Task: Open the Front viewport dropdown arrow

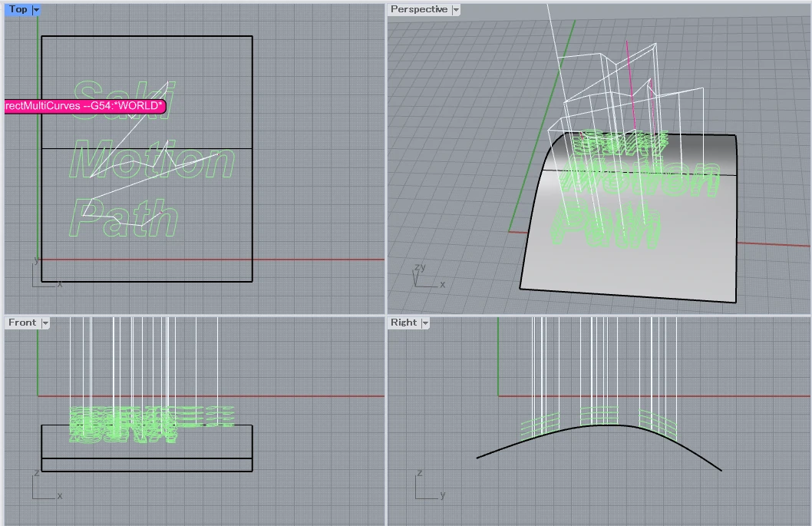Action: [x=45, y=323]
